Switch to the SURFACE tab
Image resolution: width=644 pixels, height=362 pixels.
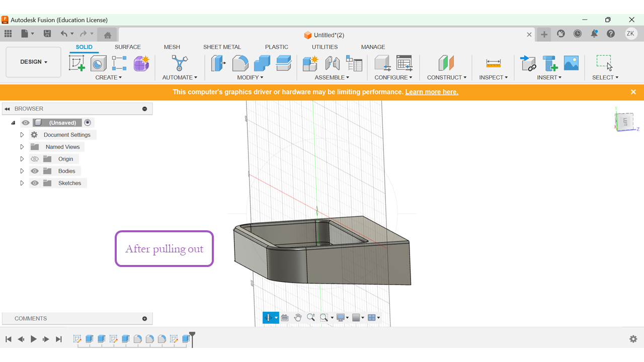pos(128,47)
